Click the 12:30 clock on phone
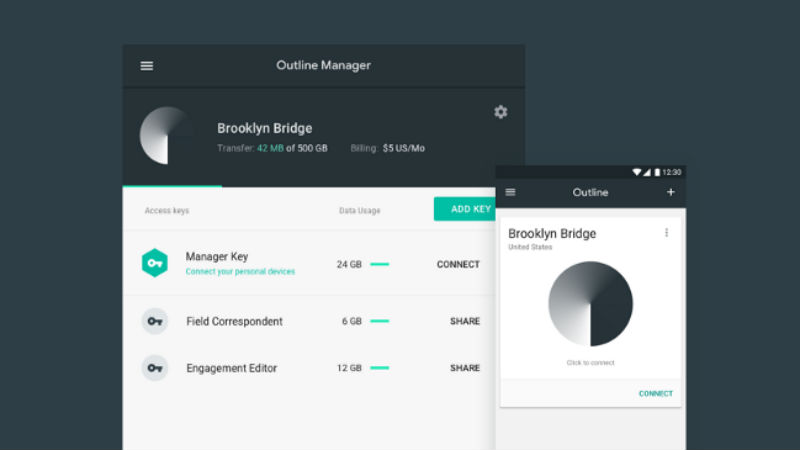 (x=671, y=172)
